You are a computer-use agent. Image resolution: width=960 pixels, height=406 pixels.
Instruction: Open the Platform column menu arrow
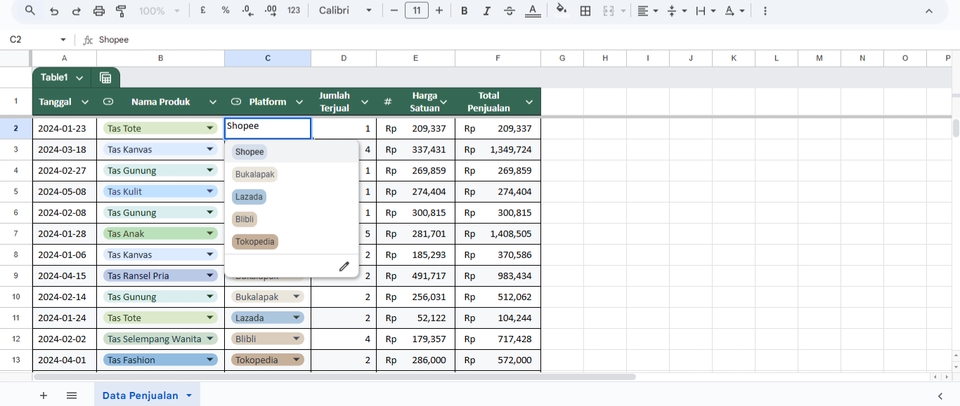pos(299,102)
